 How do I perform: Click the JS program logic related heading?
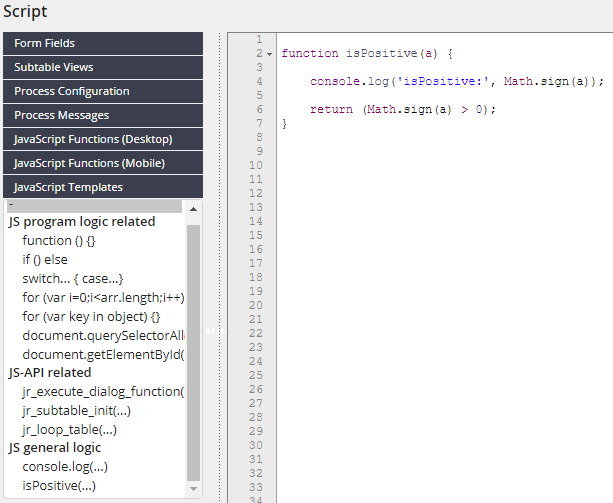tap(82, 222)
